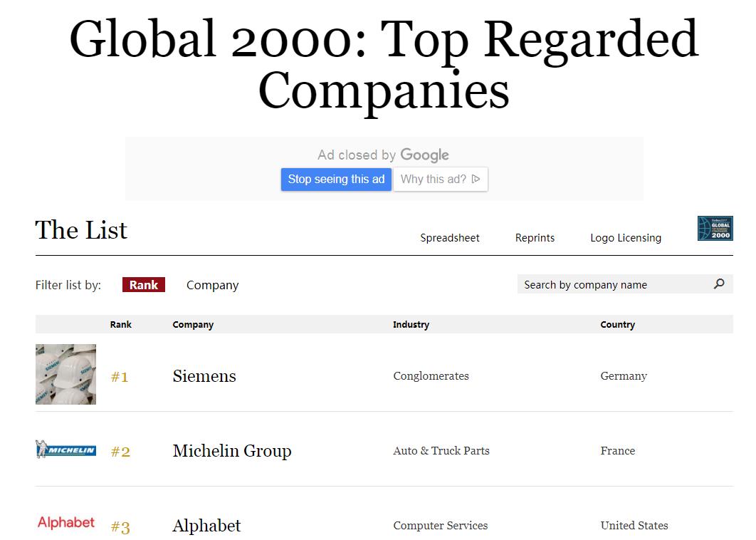Sort by the Country column header
The image size is (756, 540).
pyautogui.click(x=617, y=325)
